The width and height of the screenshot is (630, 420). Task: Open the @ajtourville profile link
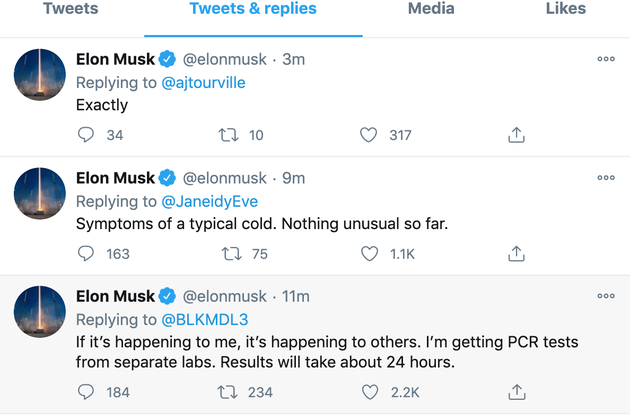click(x=203, y=82)
